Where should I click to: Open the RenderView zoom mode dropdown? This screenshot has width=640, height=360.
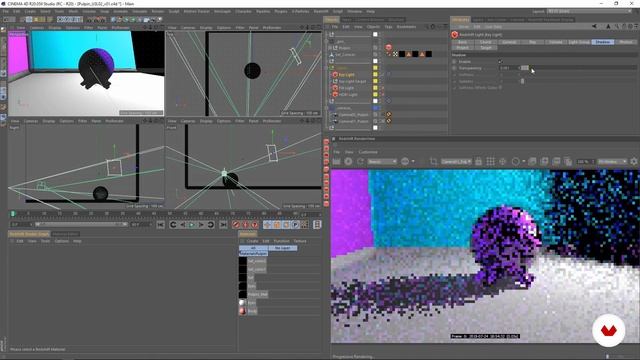[x=612, y=162]
